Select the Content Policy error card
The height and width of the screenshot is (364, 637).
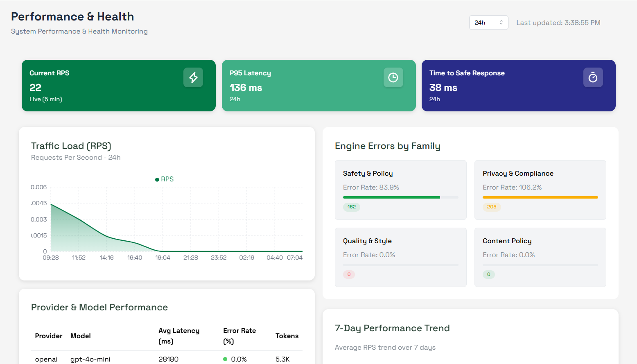[x=540, y=257]
